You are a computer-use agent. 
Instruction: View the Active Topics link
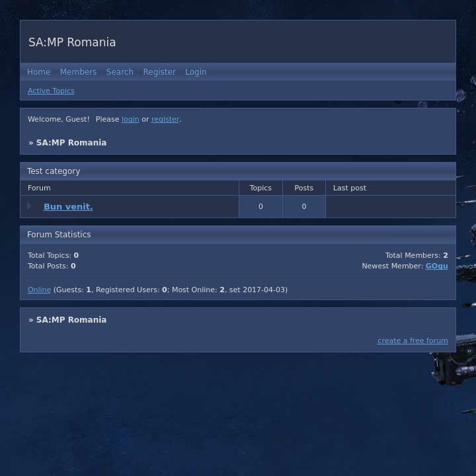click(x=51, y=91)
